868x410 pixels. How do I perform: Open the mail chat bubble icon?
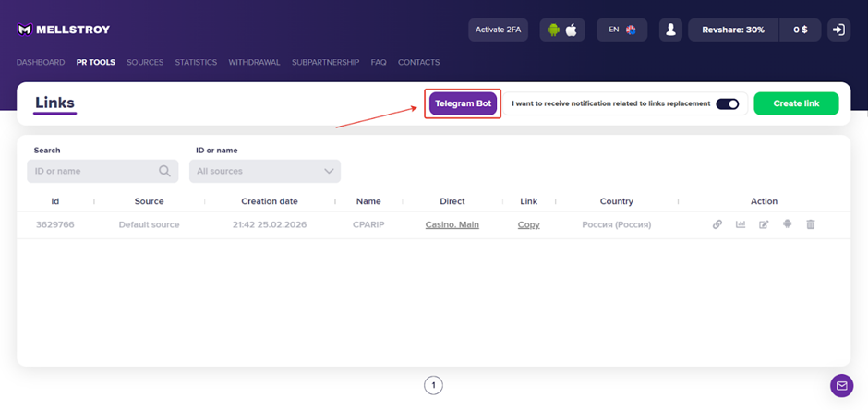pyautogui.click(x=841, y=385)
